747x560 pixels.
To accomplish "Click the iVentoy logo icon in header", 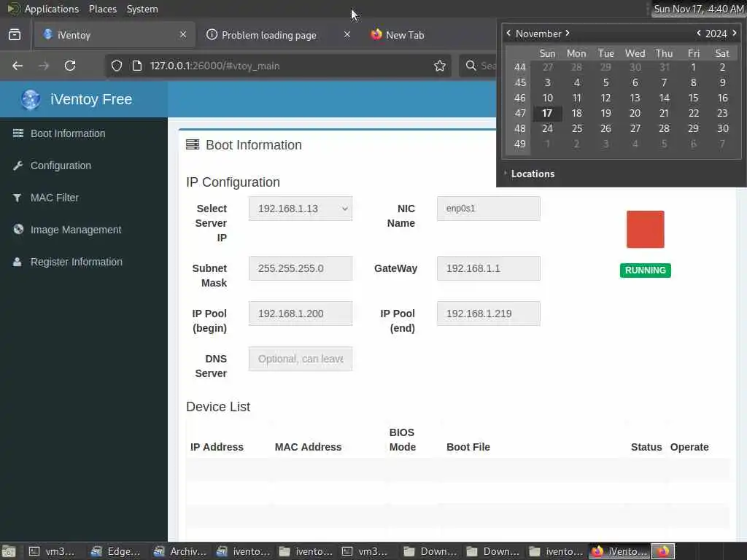I will (x=30, y=99).
